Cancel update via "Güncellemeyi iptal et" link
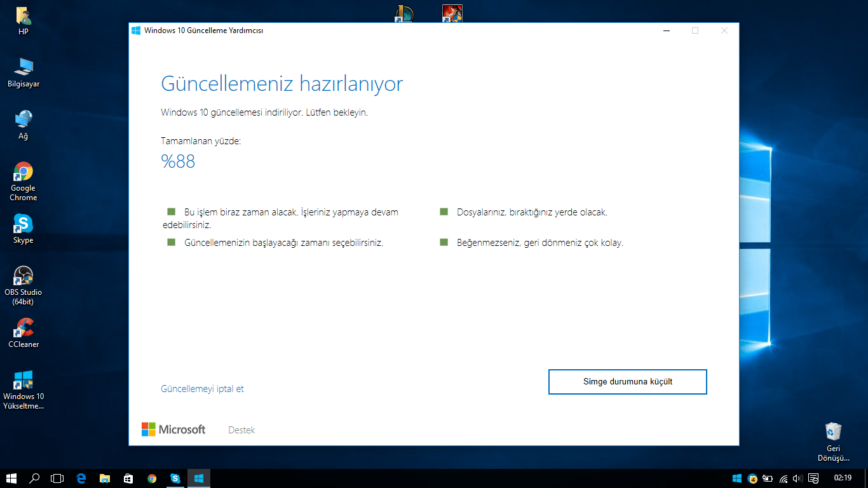This screenshot has height=488, width=868. [x=203, y=389]
